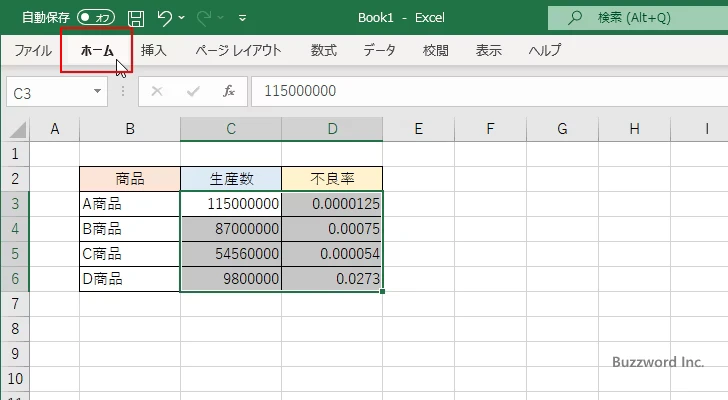Click the Redo arrow icon
This screenshot has width=728, height=400.
(203, 18)
